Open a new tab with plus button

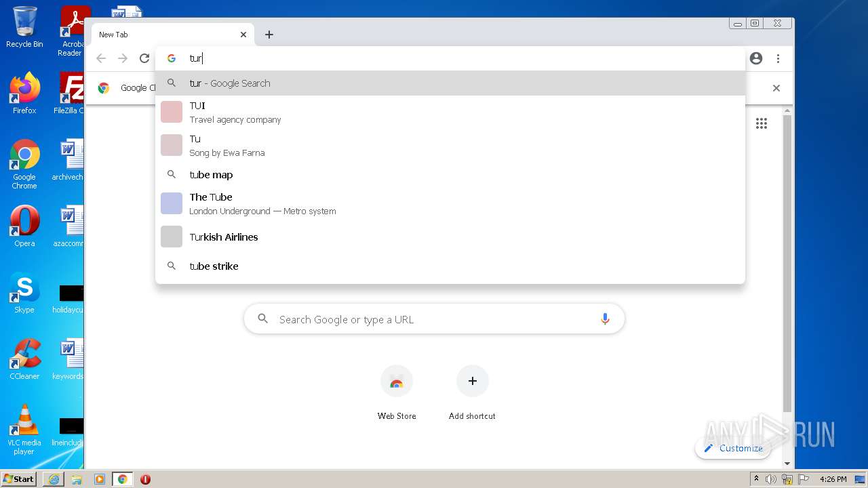[269, 35]
